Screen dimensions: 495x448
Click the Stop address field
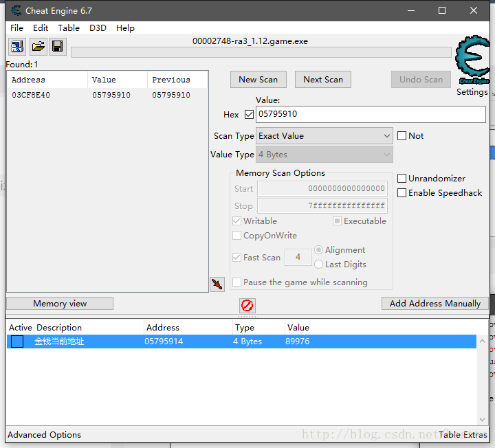pos(322,206)
